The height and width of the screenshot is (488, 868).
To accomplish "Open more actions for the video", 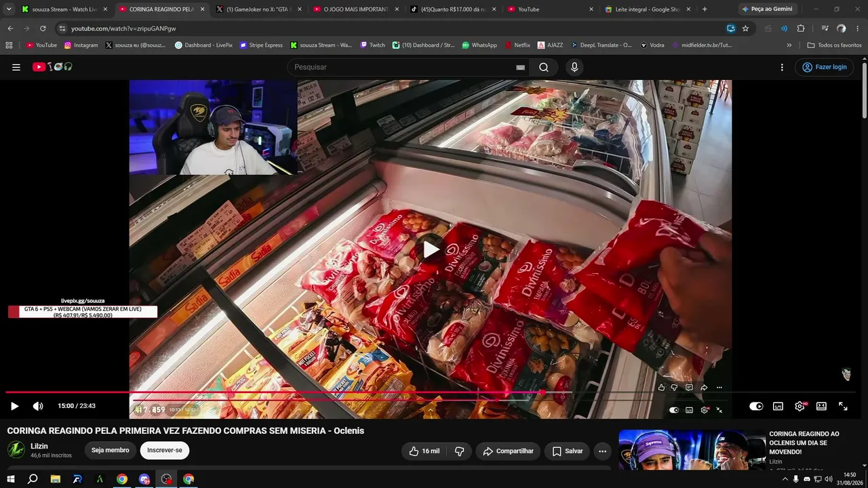I will click(602, 451).
